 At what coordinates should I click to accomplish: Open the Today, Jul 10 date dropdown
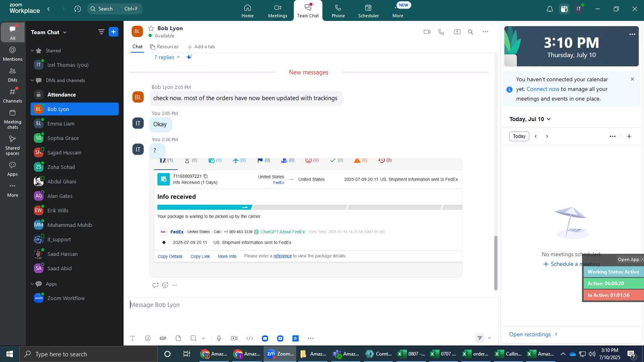(x=530, y=119)
